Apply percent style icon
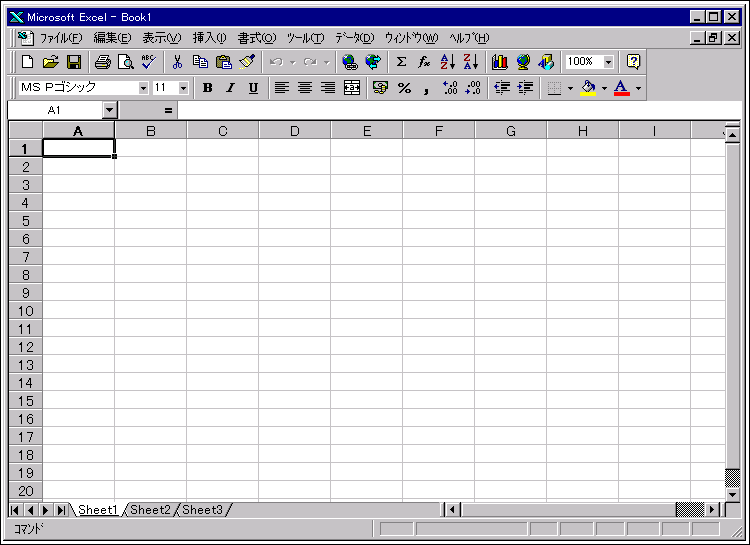 coord(404,88)
